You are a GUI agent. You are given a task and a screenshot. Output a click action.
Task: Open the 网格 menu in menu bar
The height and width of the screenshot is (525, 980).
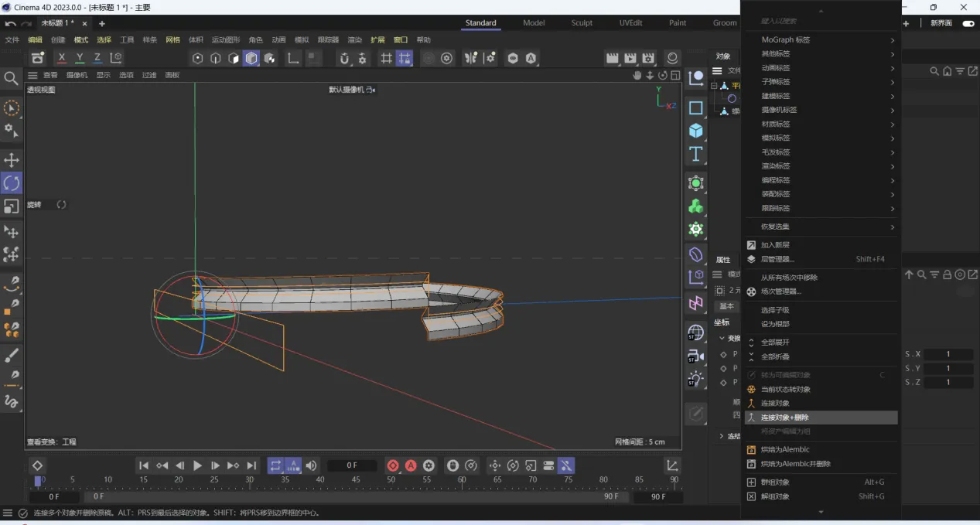tap(172, 40)
